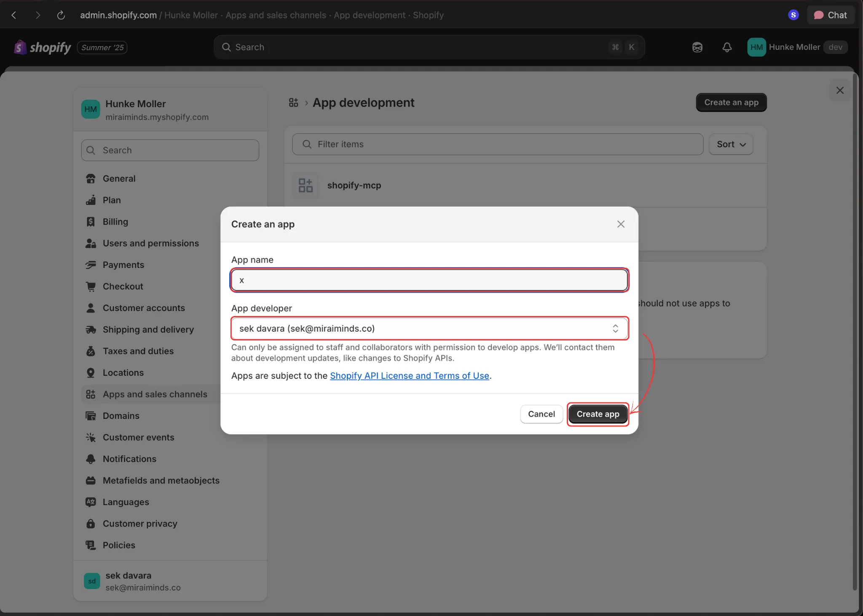Open Hunke Moller account menu

(x=797, y=47)
